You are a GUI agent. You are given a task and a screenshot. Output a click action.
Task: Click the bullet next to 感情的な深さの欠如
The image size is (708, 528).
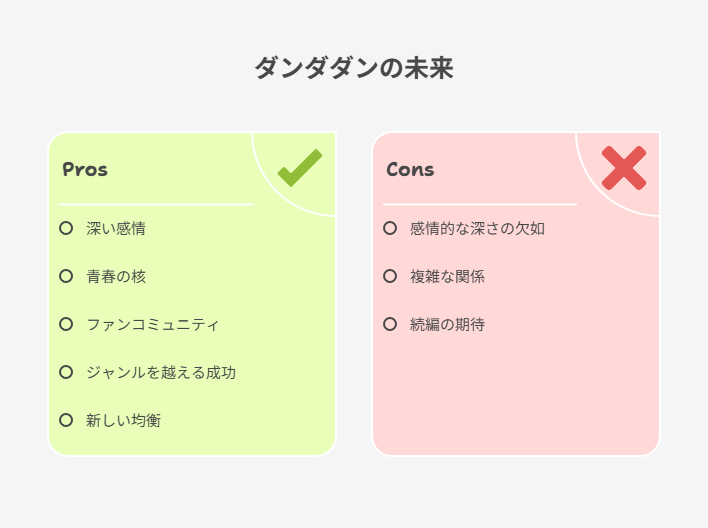coord(390,228)
